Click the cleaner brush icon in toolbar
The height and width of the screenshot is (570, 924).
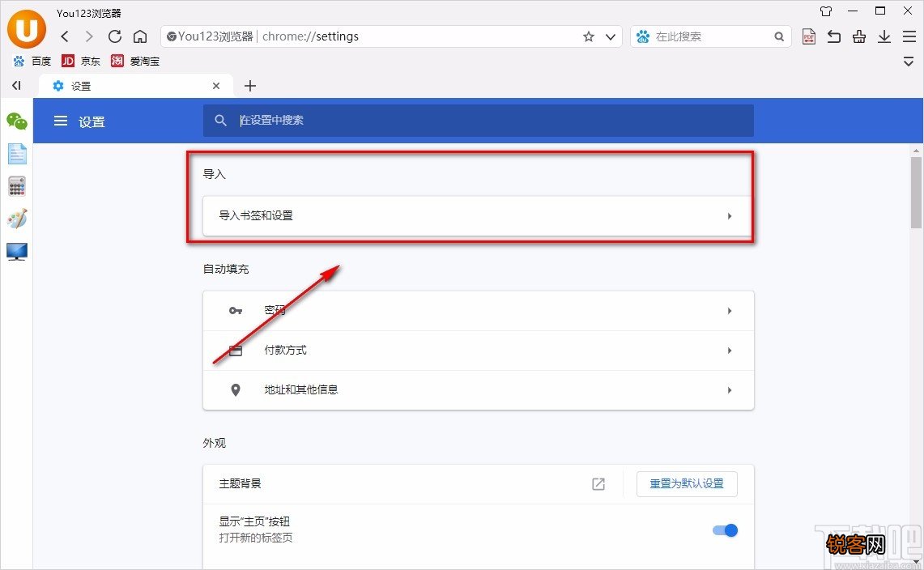pyautogui.click(x=859, y=36)
